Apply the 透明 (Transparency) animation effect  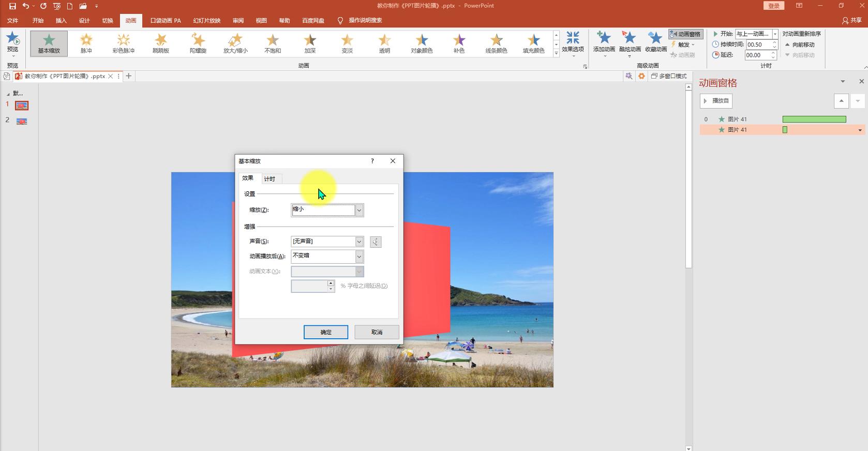point(384,43)
